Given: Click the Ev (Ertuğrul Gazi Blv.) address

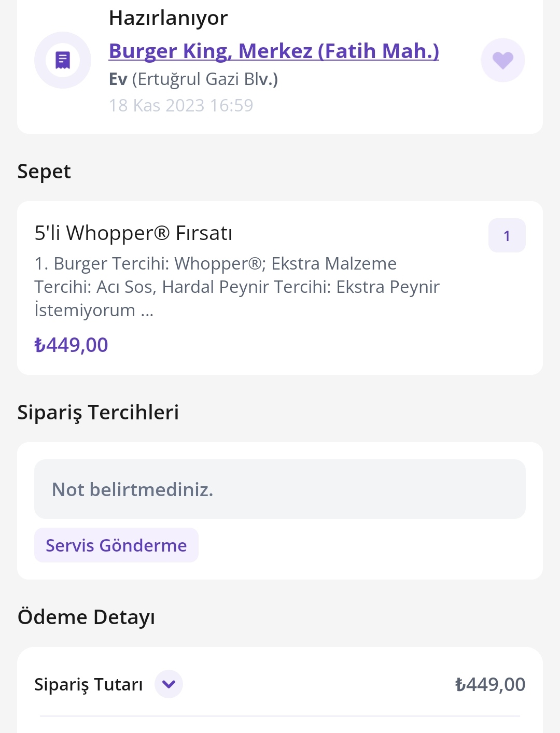Looking at the screenshot, I should pyautogui.click(x=193, y=79).
